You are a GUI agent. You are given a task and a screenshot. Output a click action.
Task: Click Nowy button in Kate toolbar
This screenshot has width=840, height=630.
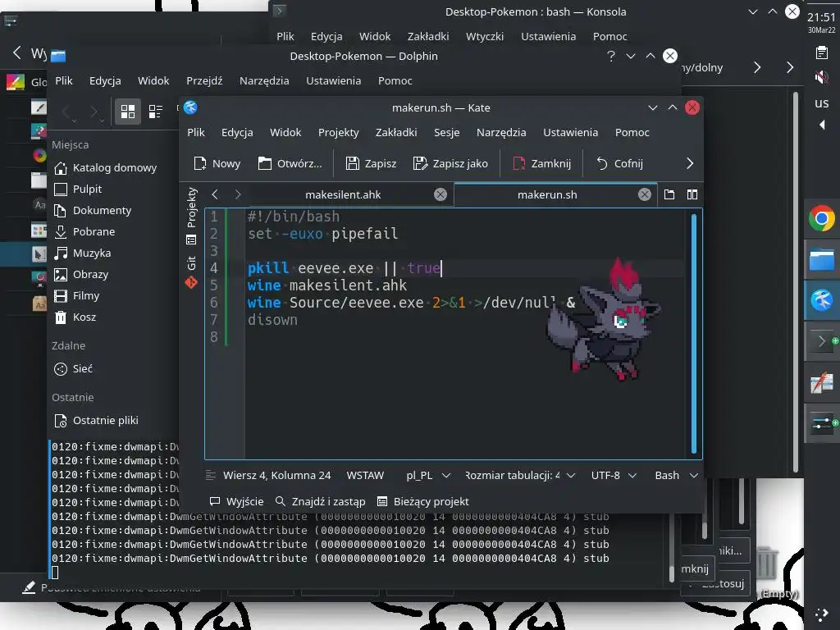(x=217, y=163)
